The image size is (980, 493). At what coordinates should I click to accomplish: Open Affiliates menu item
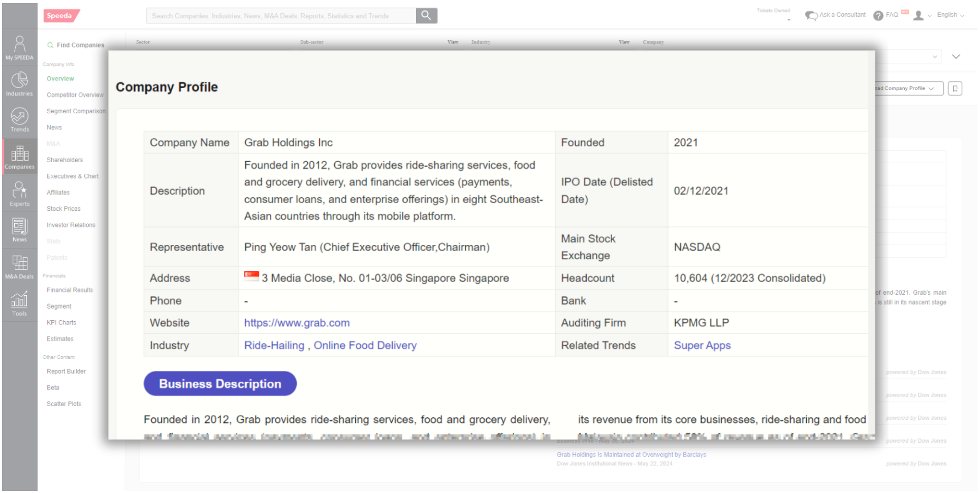(x=58, y=193)
